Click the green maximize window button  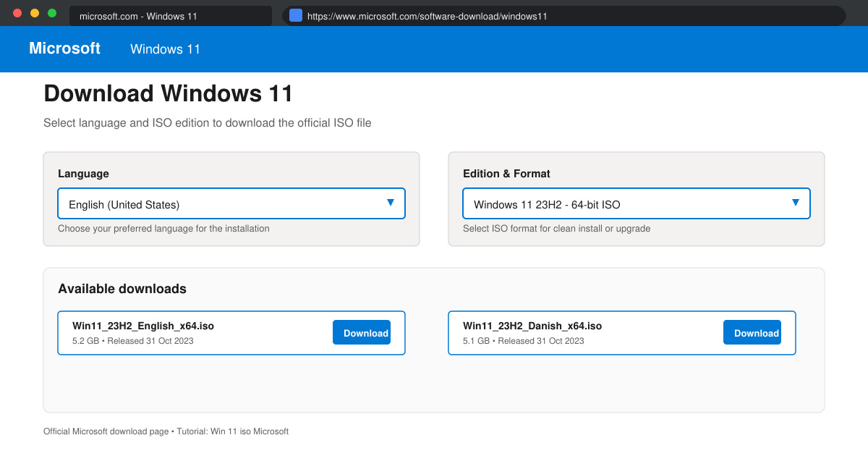coord(52,13)
